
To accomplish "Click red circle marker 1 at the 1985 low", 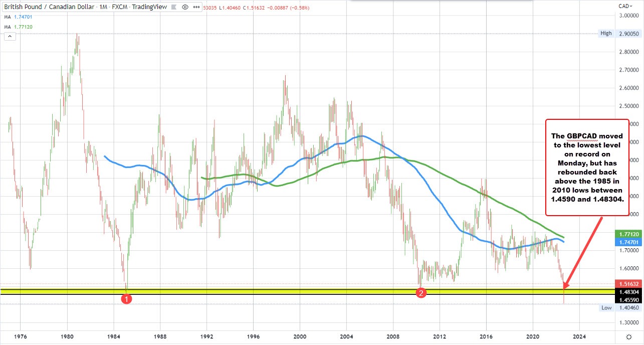I will click(126, 298).
